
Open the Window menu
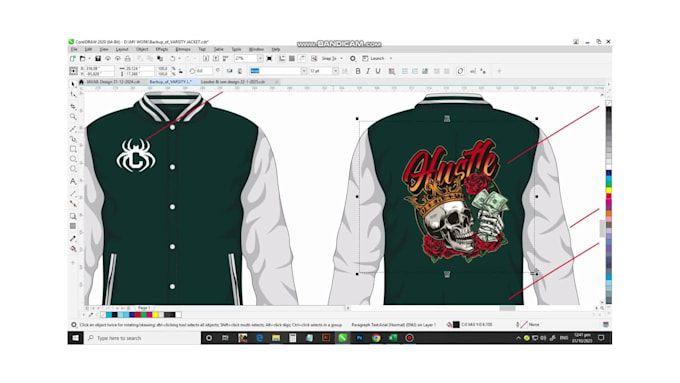tap(256, 49)
